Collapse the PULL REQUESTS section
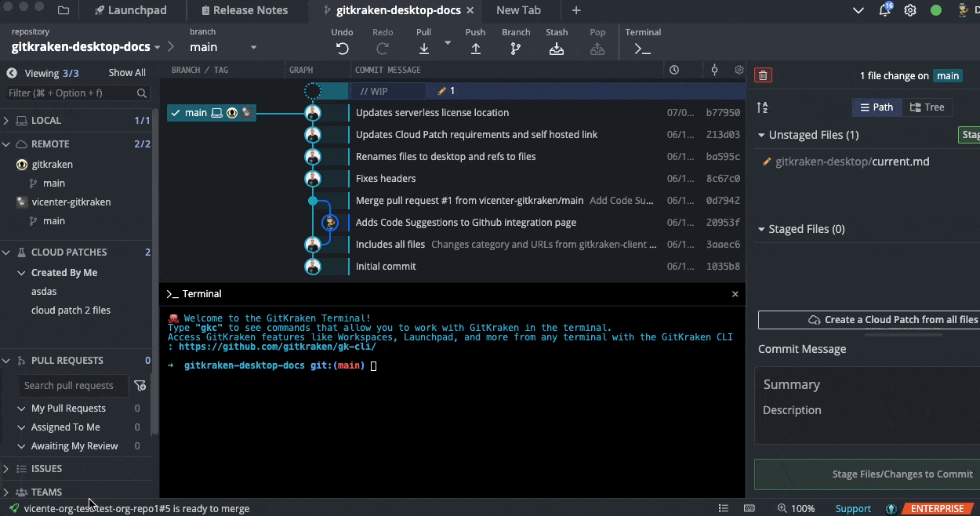980x516 pixels. tap(6, 361)
